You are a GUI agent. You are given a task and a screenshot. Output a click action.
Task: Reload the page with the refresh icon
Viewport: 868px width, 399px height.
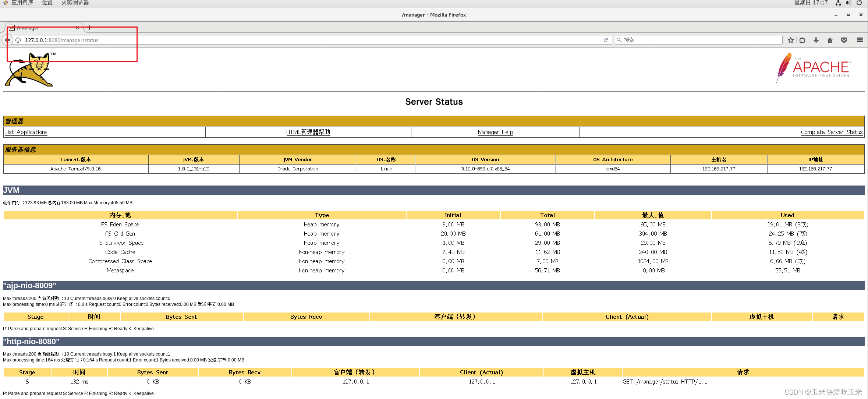pyautogui.click(x=606, y=40)
